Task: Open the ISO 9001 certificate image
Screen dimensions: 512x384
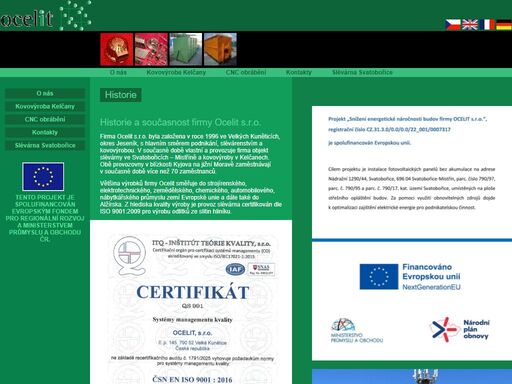Action: pyautogui.click(x=191, y=307)
